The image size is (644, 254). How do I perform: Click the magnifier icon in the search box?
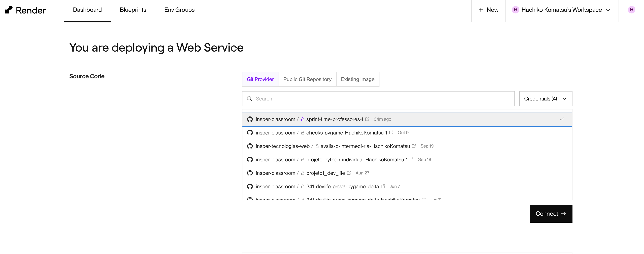(249, 99)
